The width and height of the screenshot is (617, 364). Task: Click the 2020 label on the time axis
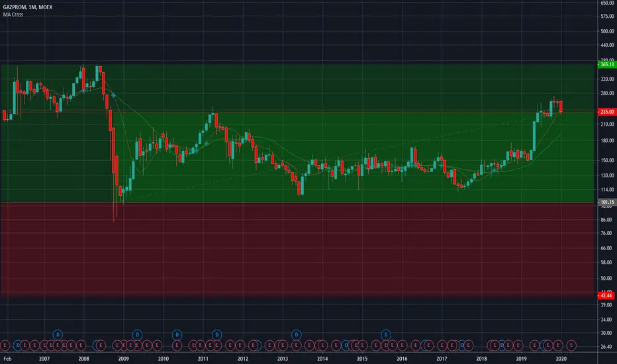(561, 359)
